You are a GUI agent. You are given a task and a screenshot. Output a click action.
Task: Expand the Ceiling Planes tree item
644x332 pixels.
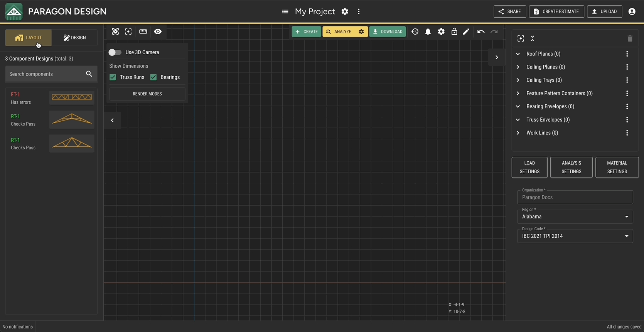518,67
